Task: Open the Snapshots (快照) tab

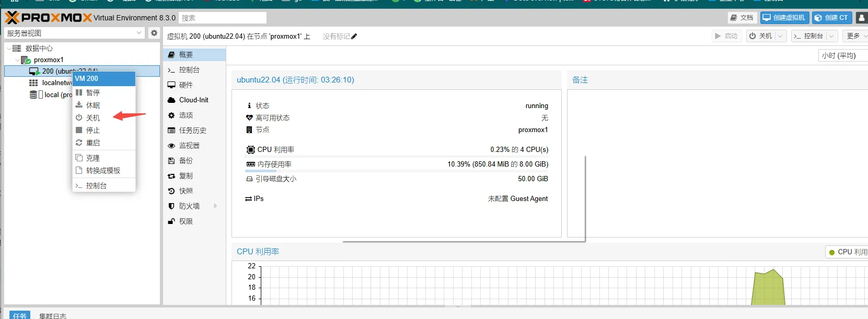Action: point(194,191)
